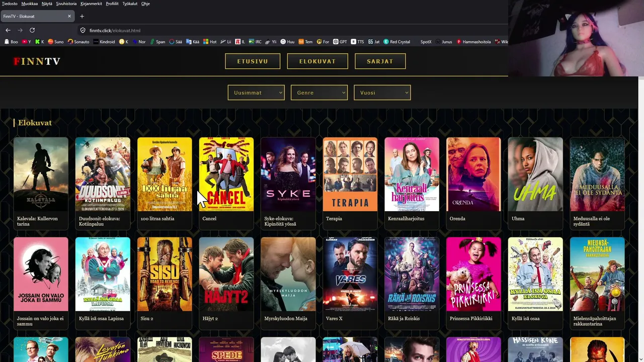This screenshot has width=644, height=362.
Task: Open the Lii bookmark
Action: 226,42
